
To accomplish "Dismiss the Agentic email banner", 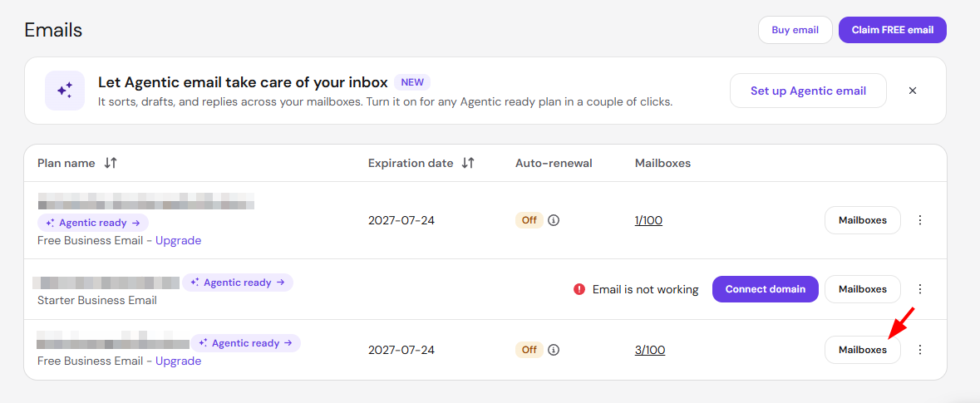I will pyautogui.click(x=913, y=91).
